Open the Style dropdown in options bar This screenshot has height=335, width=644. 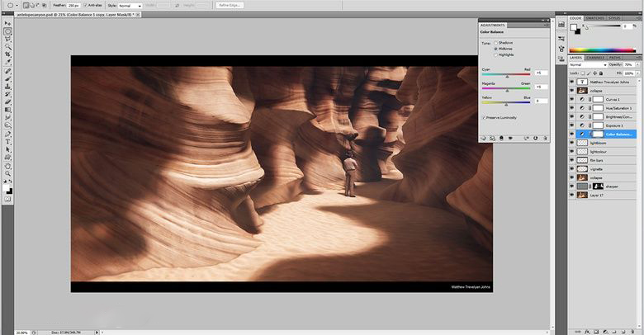[x=130, y=6]
